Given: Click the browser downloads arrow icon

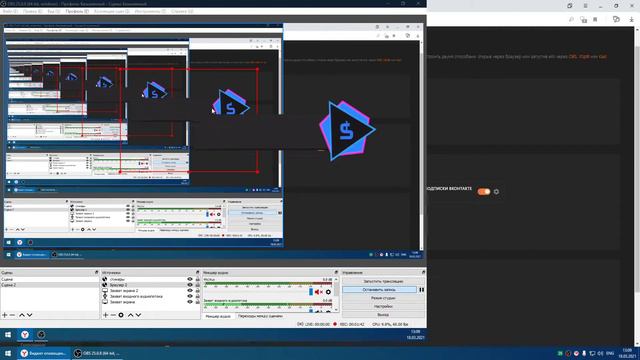Looking at the screenshot, I should coord(631,19).
